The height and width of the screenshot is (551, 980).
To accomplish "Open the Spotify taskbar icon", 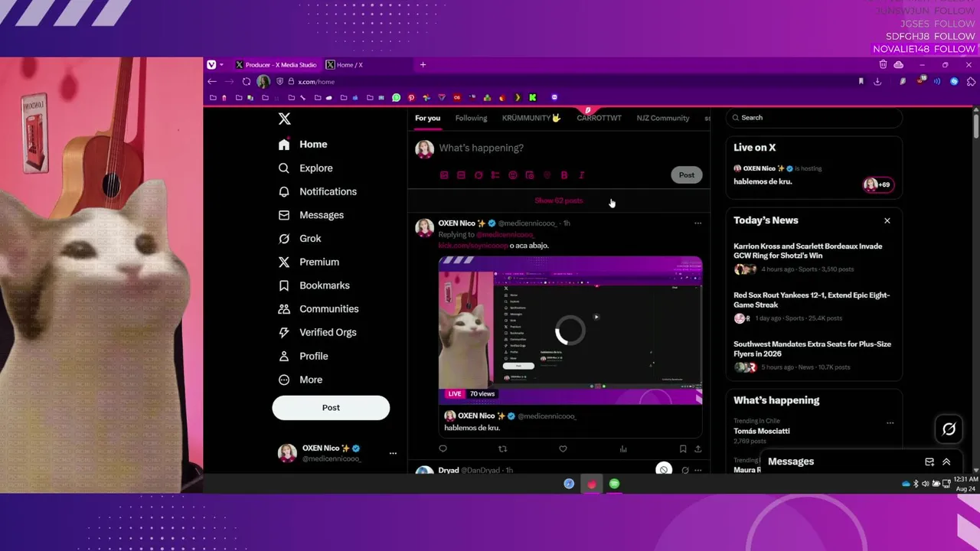I will [x=614, y=484].
